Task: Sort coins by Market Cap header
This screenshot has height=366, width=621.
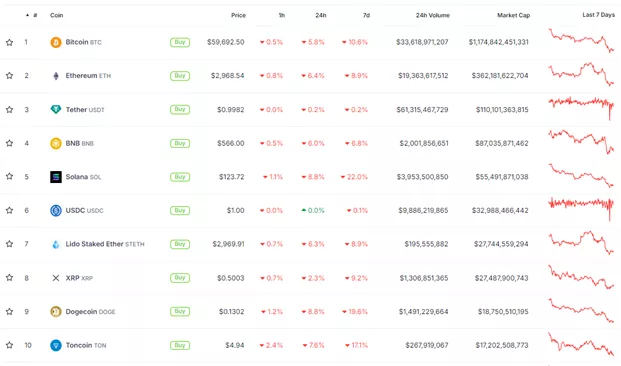Action: click(x=513, y=15)
